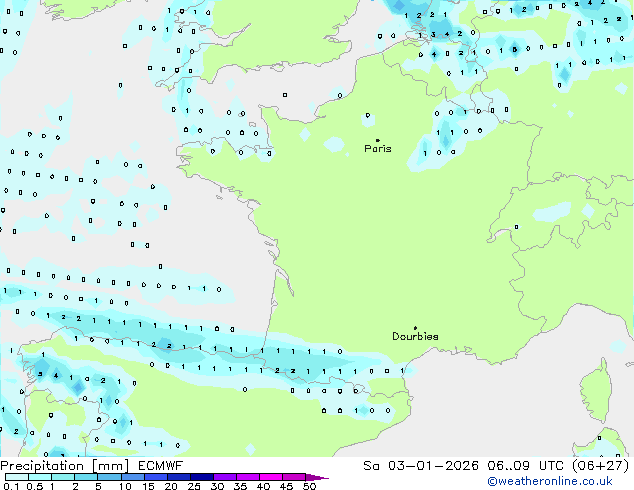Image resolution: width=634 pixels, height=490 pixels.
Task: Click the '0.5' legend scale label
Action: 35,486
